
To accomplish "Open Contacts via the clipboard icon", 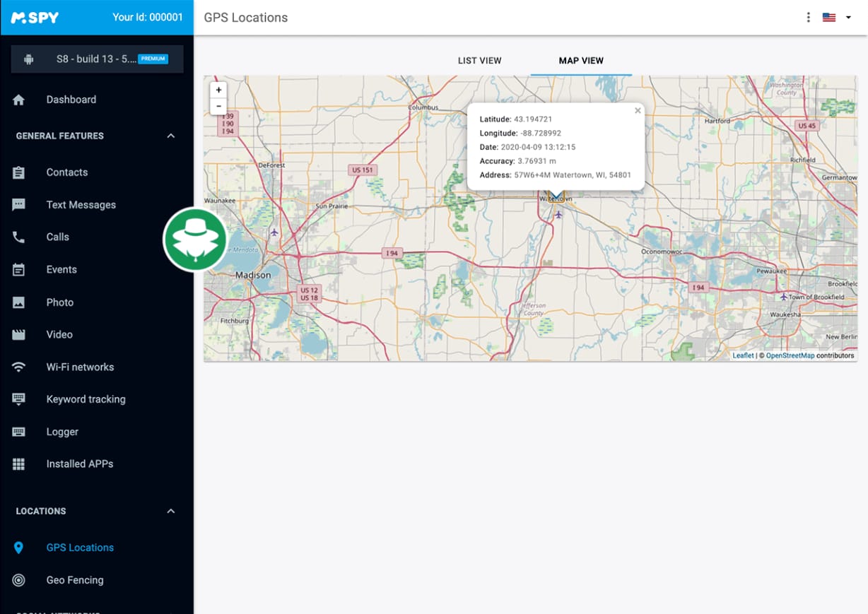I will pyautogui.click(x=19, y=172).
